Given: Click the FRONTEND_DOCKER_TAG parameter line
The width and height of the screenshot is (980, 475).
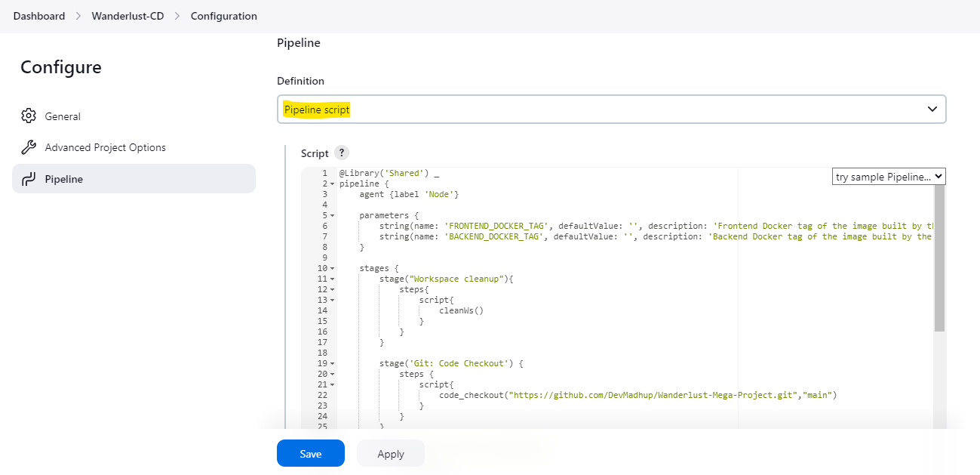Looking at the screenshot, I should click(x=656, y=227).
